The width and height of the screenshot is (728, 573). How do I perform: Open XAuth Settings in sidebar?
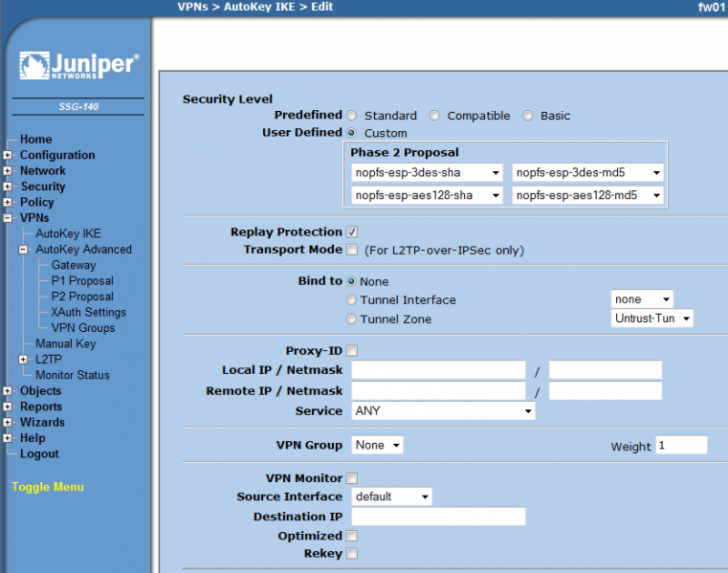(x=89, y=312)
